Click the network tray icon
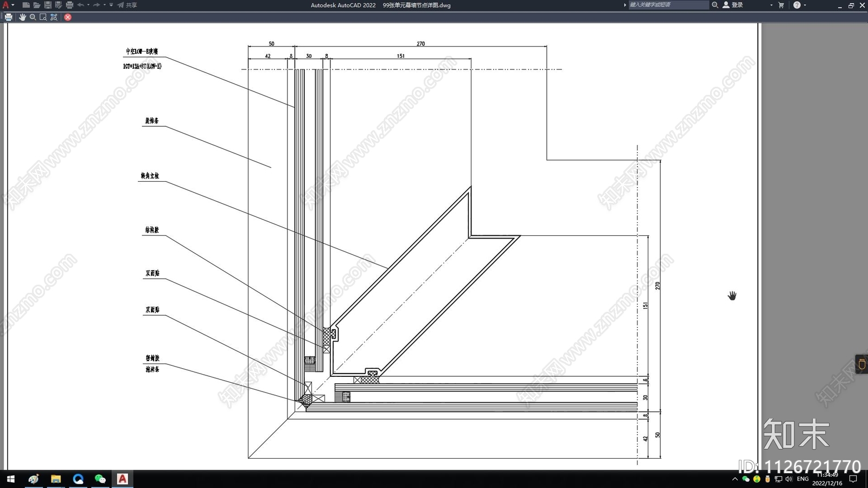Viewport: 868px width, 488px height. coord(778,479)
